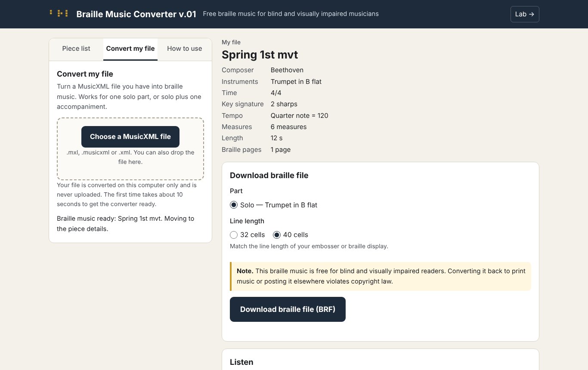Click the Listen section heading
The width and height of the screenshot is (588, 370).
[x=241, y=362]
